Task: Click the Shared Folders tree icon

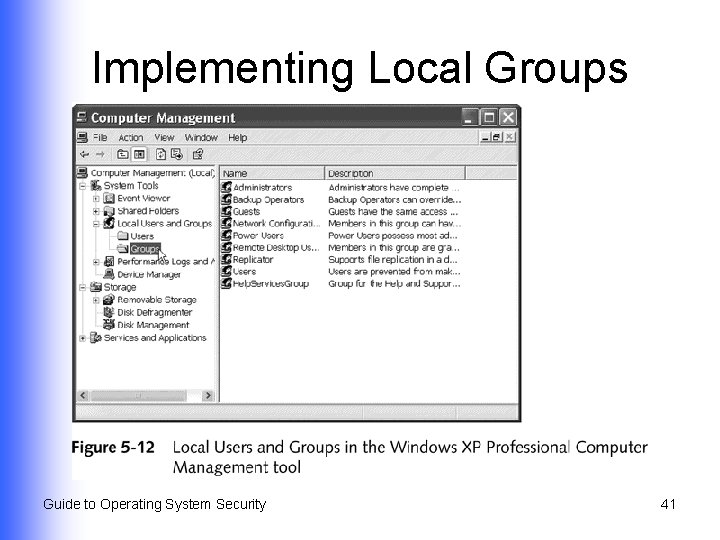Action: pyautogui.click(x=109, y=211)
